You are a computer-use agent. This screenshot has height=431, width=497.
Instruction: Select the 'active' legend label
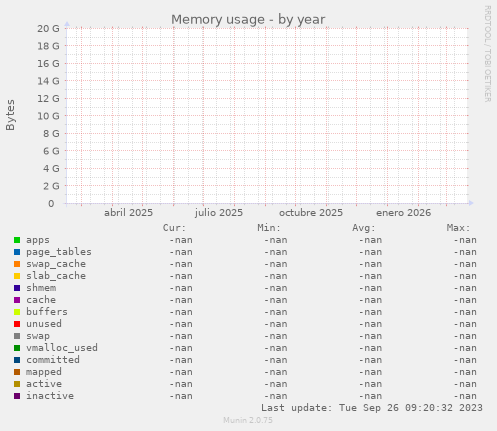point(44,384)
